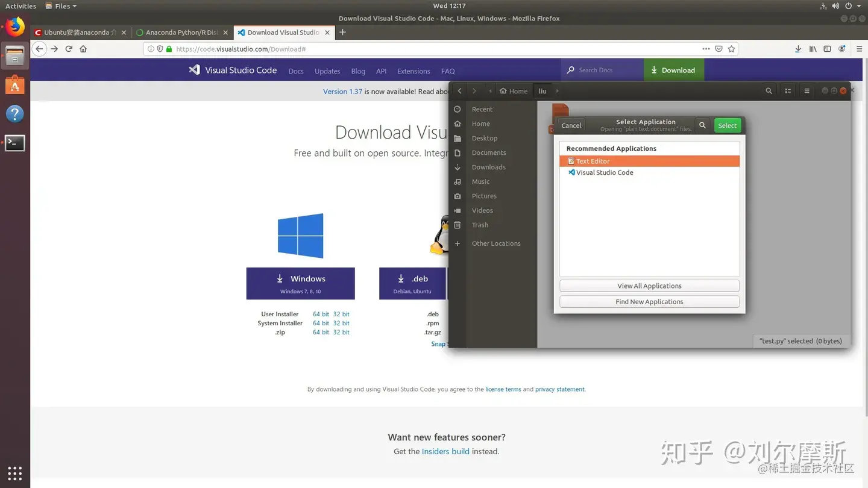868x488 pixels.
Task: Open Blog in VS Code navbar
Action: 358,71
